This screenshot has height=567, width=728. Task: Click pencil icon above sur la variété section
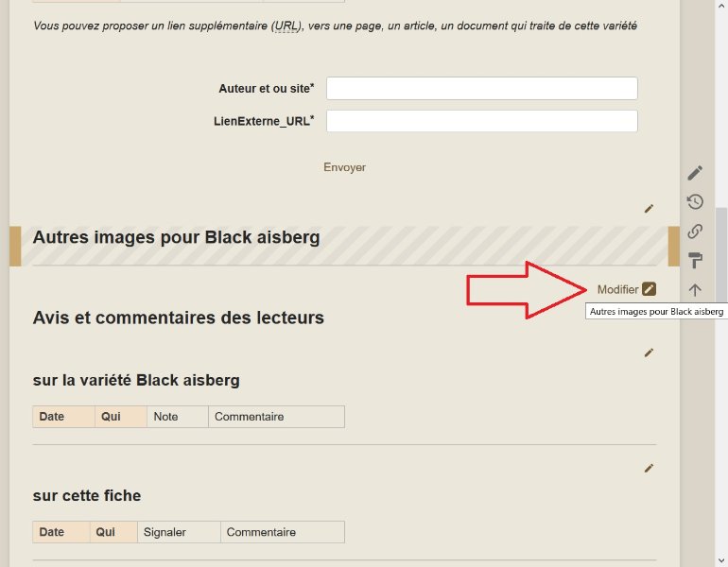pos(649,353)
